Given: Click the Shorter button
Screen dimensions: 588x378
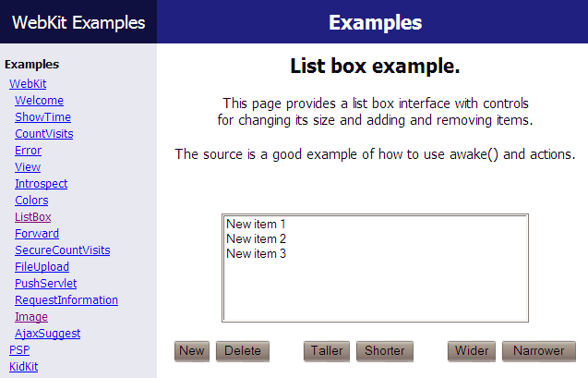Looking at the screenshot, I should [384, 351].
